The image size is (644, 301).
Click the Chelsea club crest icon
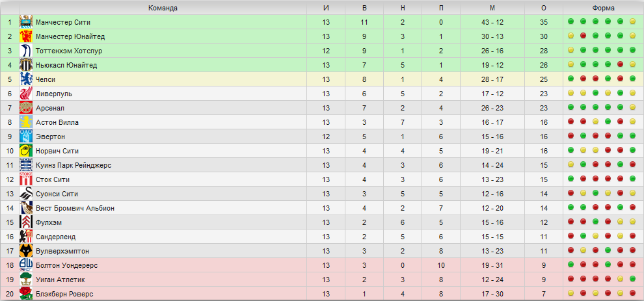tap(26, 79)
